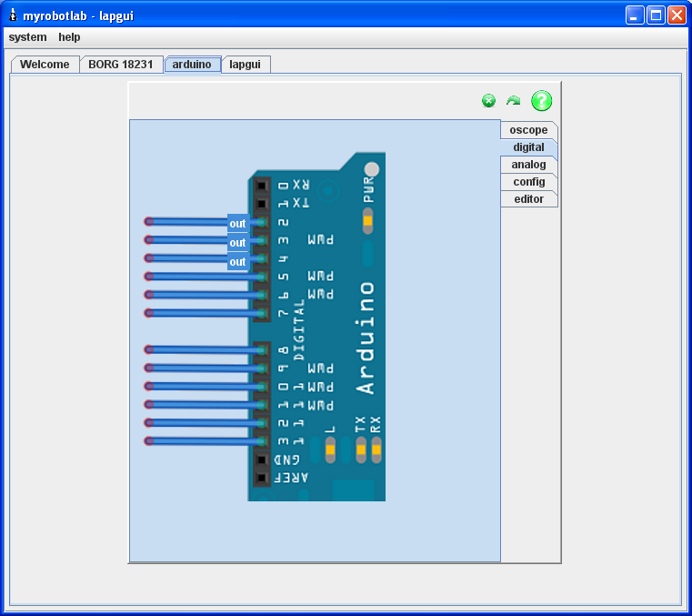Open the system menu

[28, 37]
